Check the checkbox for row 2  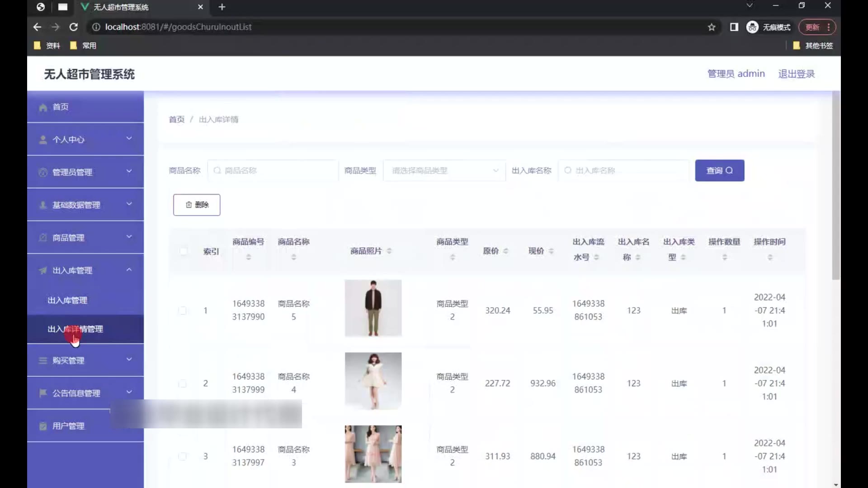click(x=183, y=384)
